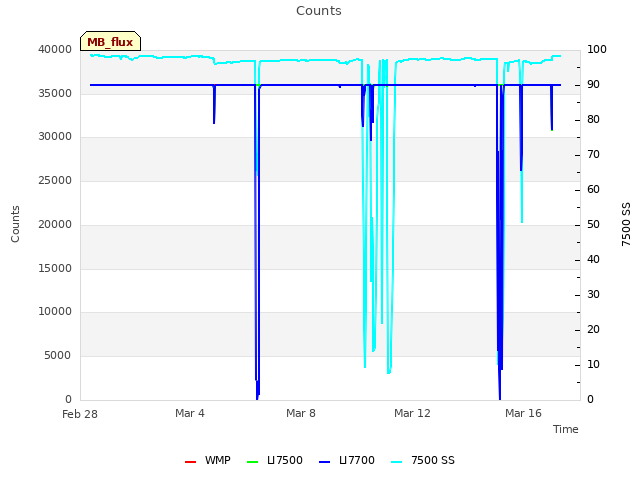This screenshot has height=480, width=640.
Task: Click the 10000 left axis value
Action: coord(55,311)
